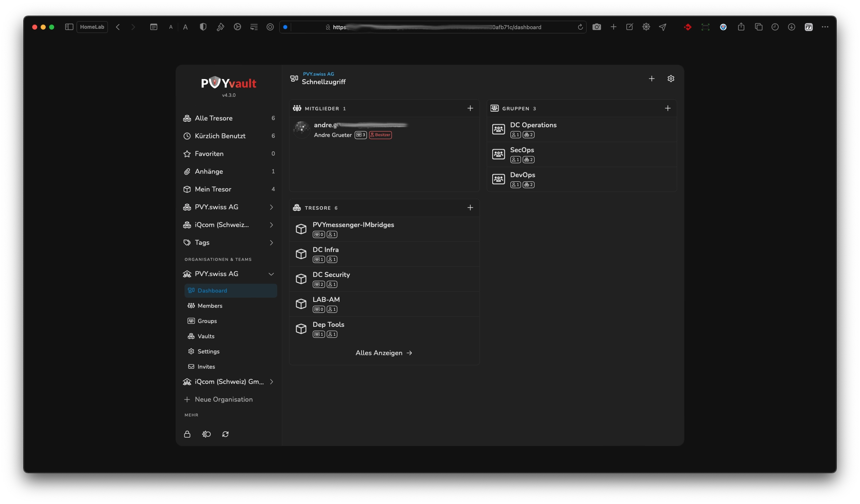
Task: Open organisation Settings page
Action: 231,351
